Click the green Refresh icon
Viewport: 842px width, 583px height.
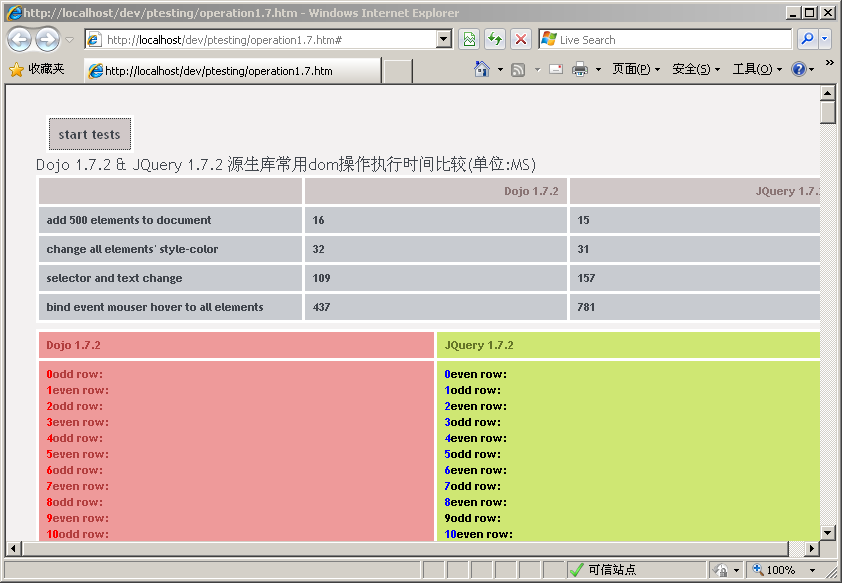[495, 39]
